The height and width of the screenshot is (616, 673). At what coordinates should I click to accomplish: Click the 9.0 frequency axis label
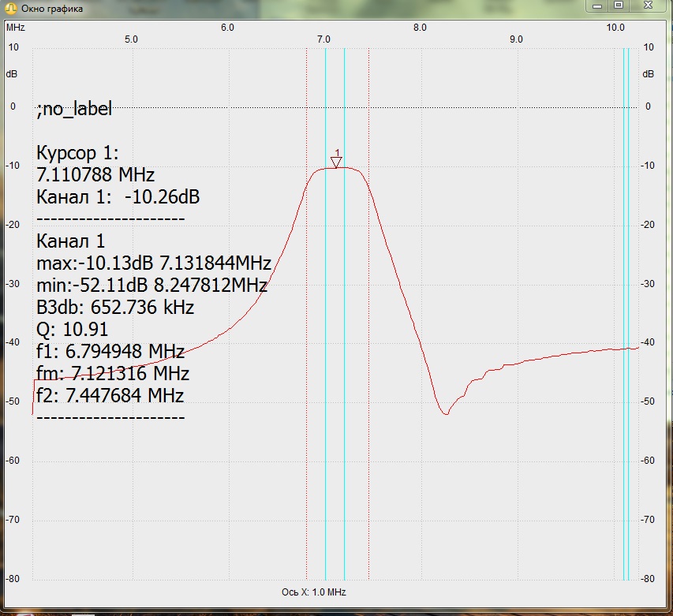coord(516,39)
